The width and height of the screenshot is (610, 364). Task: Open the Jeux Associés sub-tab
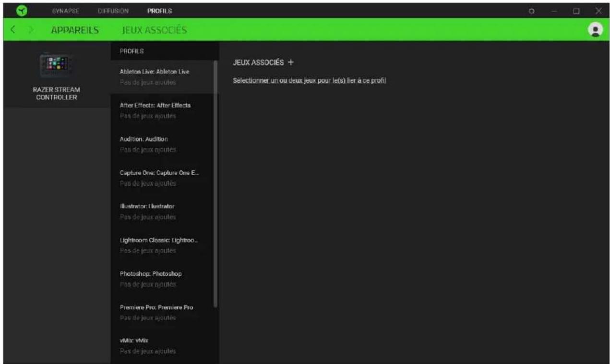154,30
